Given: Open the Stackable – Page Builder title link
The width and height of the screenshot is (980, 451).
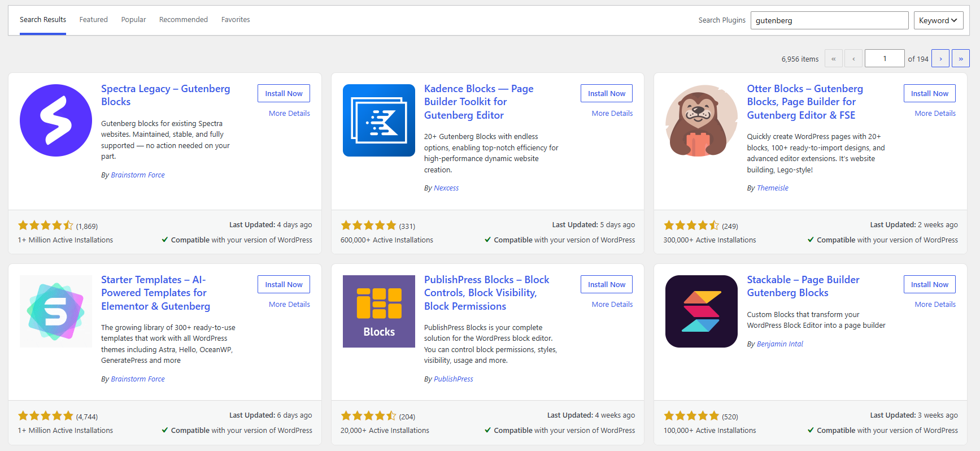Looking at the screenshot, I should (x=803, y=286).
